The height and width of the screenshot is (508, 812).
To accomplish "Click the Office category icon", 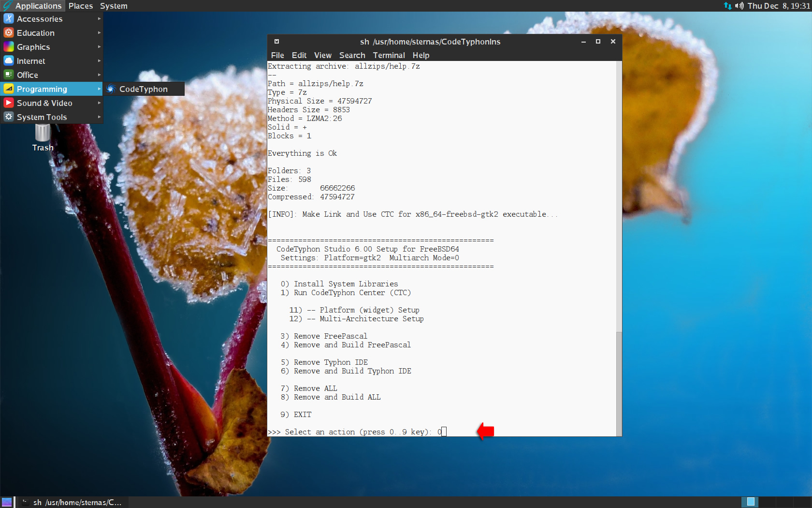I will pyautogui.click(x=9, y=75).
